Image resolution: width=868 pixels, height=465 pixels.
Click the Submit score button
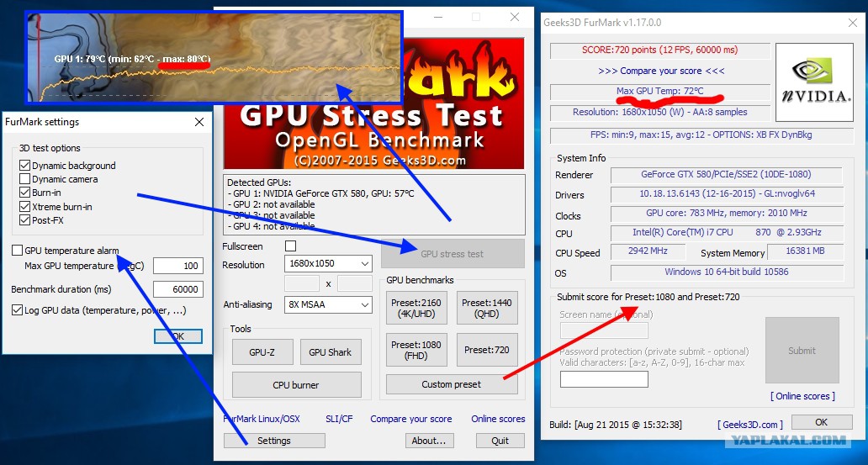click(x=802, y=351)
